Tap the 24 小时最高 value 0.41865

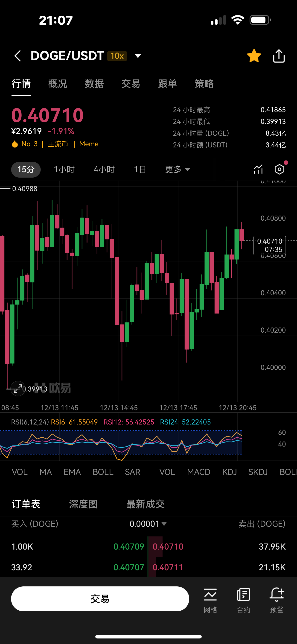[x=273, y=110]
